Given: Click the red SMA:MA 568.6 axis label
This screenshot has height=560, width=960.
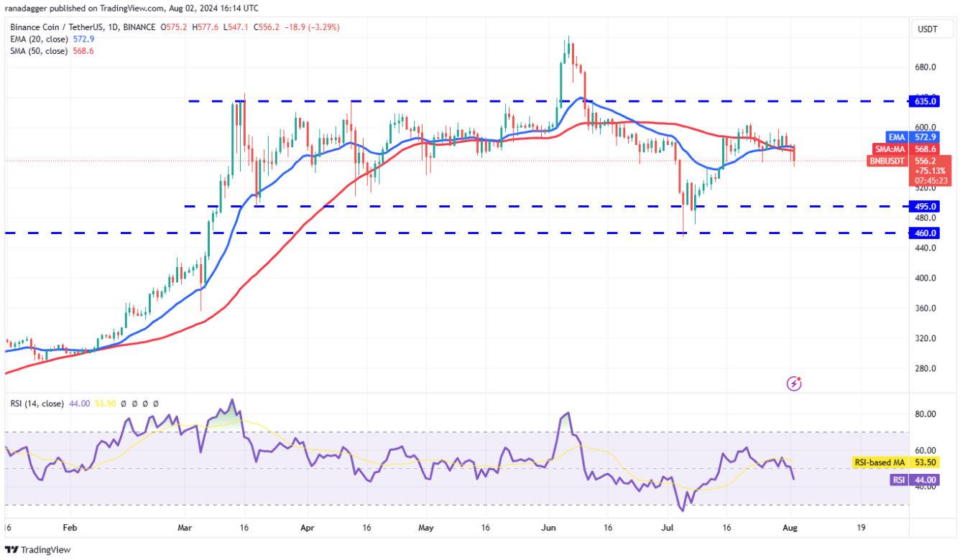Looking at the screenshot, I should pos(905,149).
